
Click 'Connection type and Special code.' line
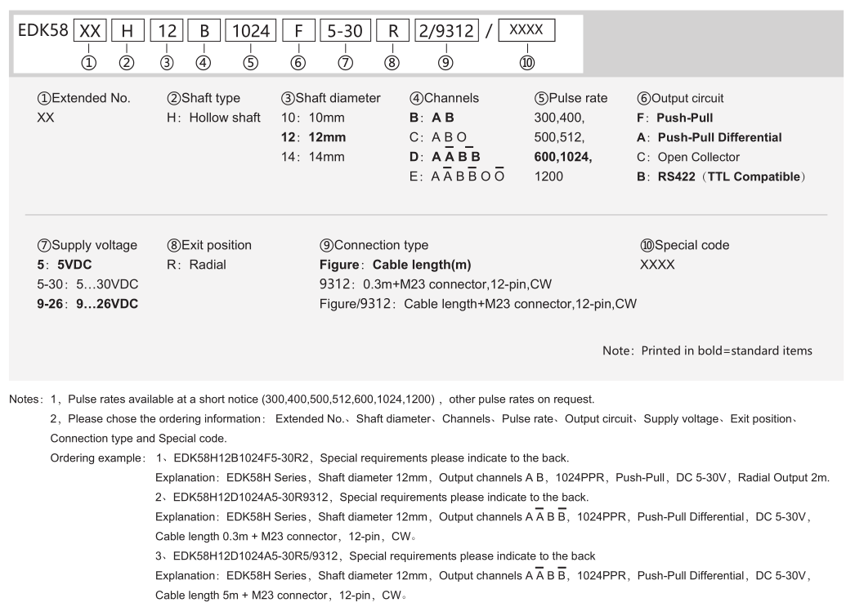point(138,439)
